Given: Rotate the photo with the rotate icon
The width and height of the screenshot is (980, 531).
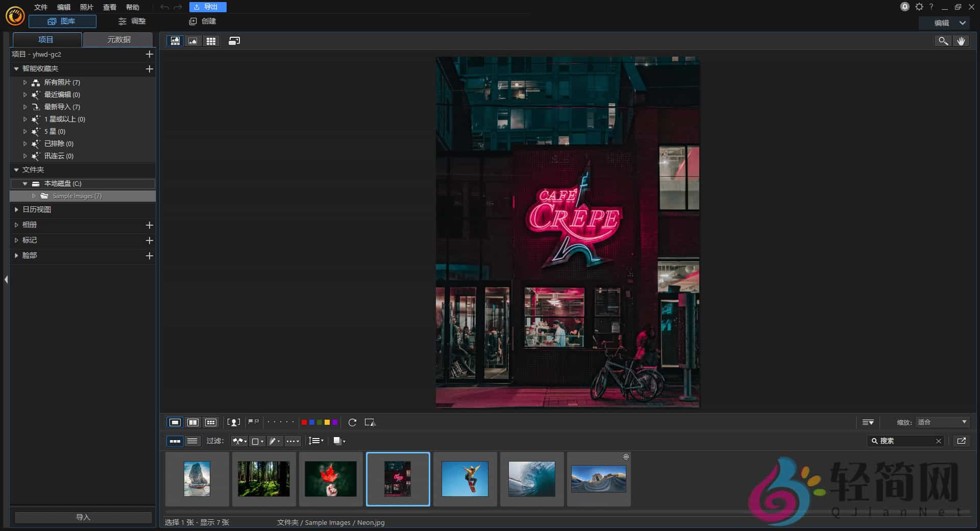Looking at the screenshot, I should point(352,422).
